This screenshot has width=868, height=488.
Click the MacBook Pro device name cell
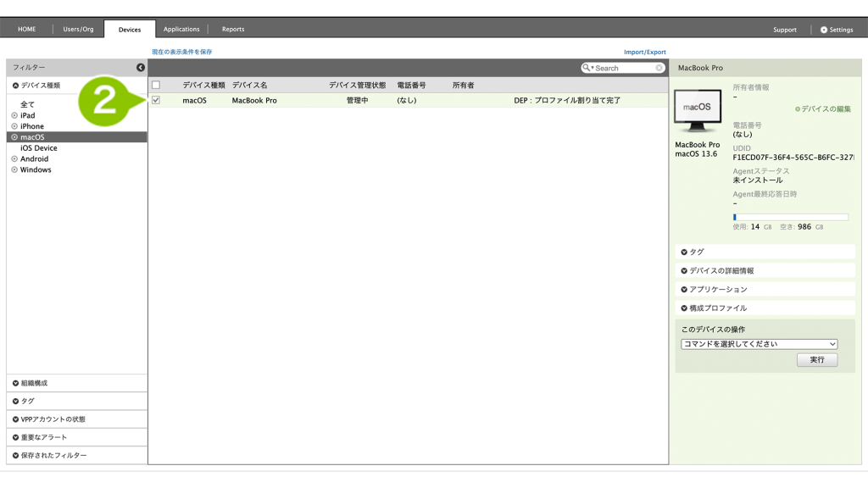(x=254, y=100)
